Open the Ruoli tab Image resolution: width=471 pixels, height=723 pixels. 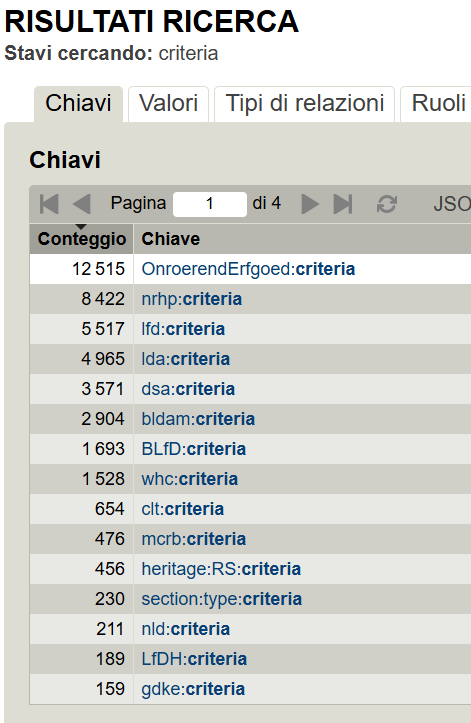coord(436,103)
